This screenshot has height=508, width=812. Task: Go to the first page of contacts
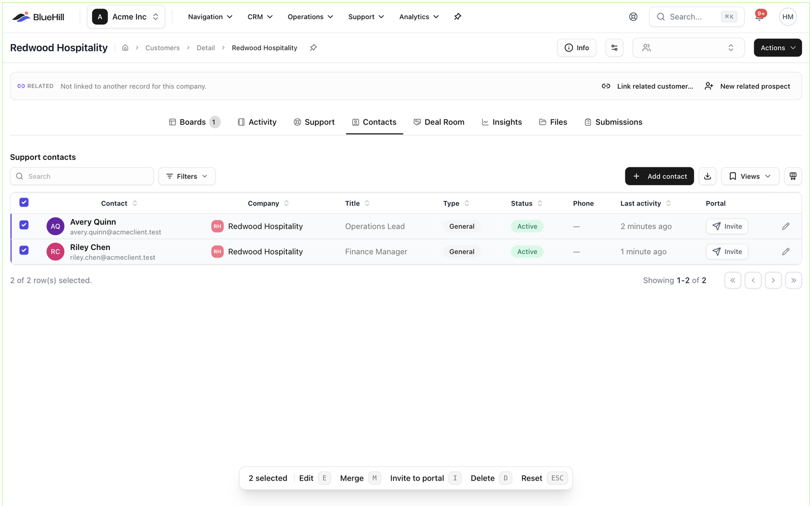(x=732, y=281)
